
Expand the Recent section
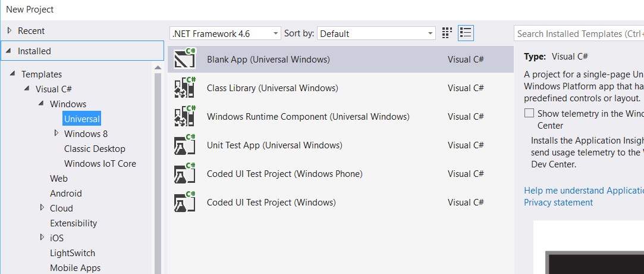click(10, 30)
